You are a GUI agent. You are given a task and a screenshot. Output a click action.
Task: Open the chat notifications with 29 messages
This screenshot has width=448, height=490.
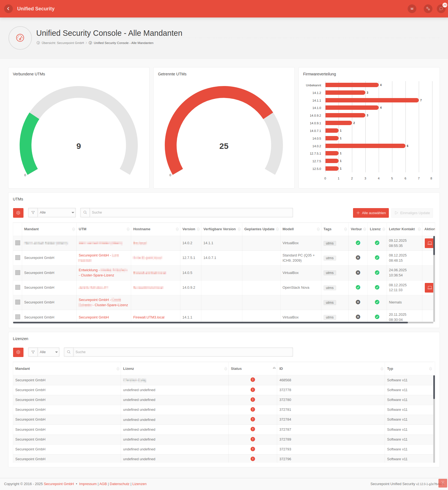click(441, 9)
